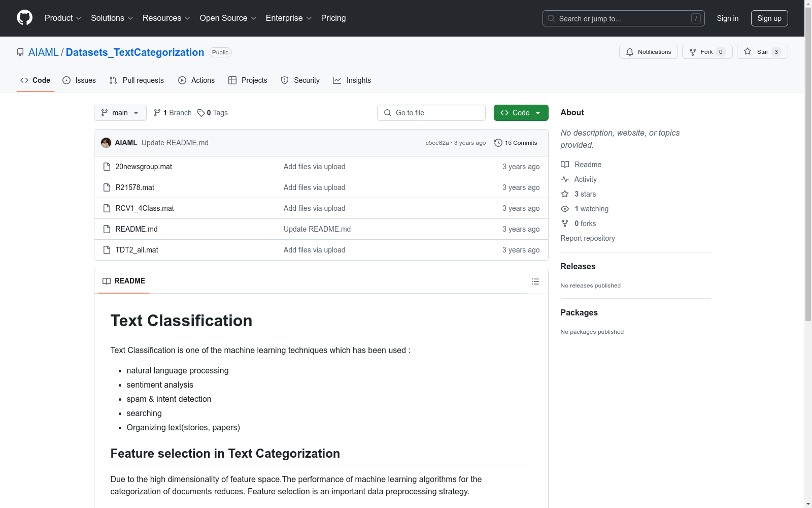Click the README.md file icon
This screenshot has height=508, width=812.
[x=107, y=229]
